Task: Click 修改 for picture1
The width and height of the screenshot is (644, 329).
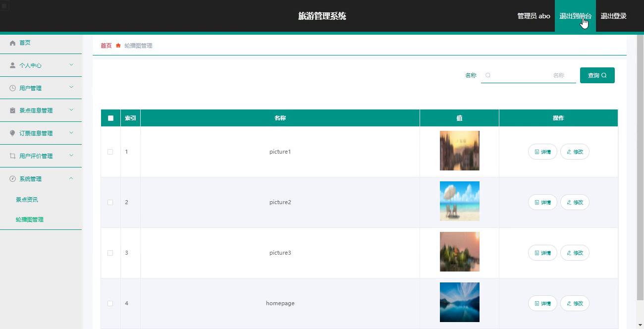Action: click(x=575, y=152)
